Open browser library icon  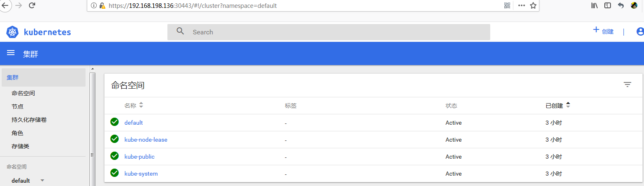[595, 5]
